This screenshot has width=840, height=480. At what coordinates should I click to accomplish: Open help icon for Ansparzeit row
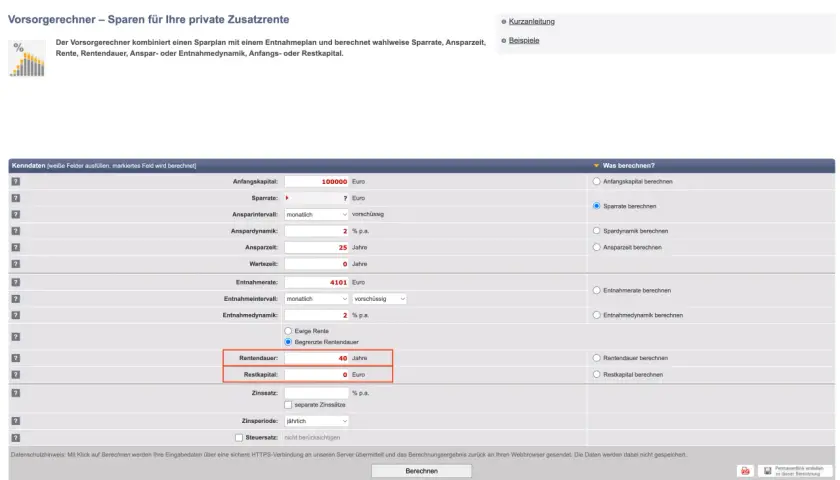pos(16,248)
